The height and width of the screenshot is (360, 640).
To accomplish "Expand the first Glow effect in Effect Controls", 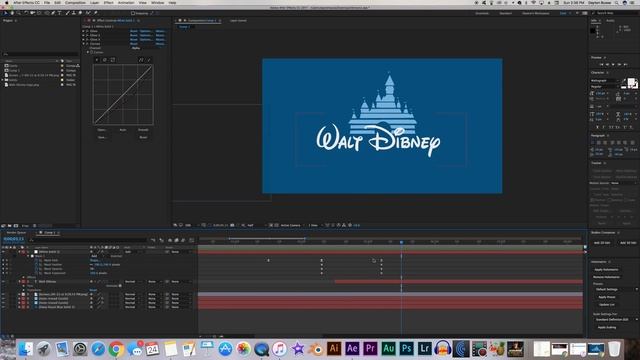I will (83, 31).
